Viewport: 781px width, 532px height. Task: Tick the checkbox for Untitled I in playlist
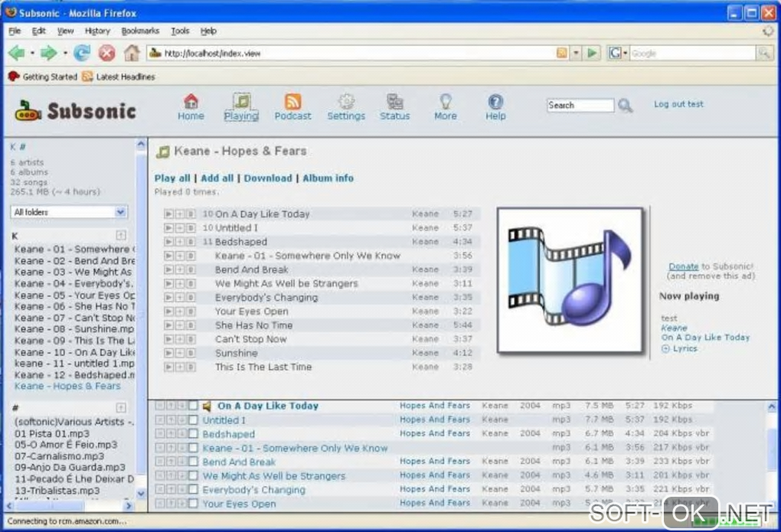coord(193,420)
